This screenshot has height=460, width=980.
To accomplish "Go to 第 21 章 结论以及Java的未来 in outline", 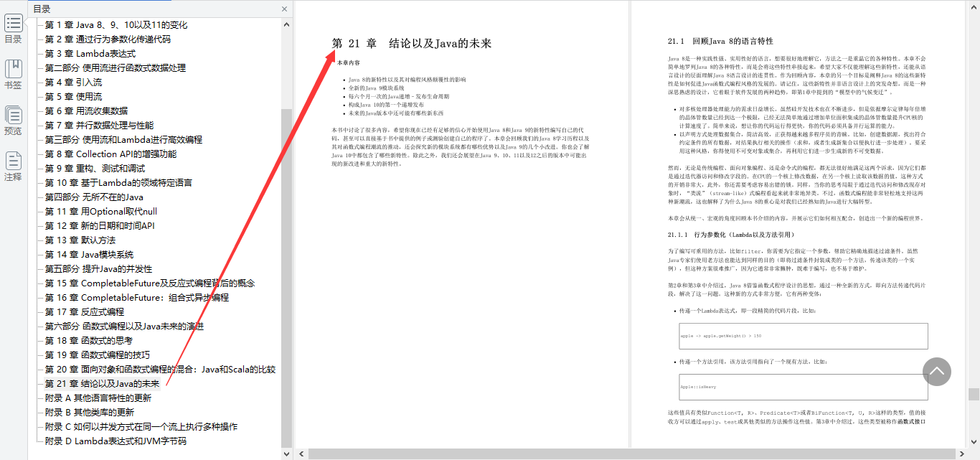I will click(102, 384).
